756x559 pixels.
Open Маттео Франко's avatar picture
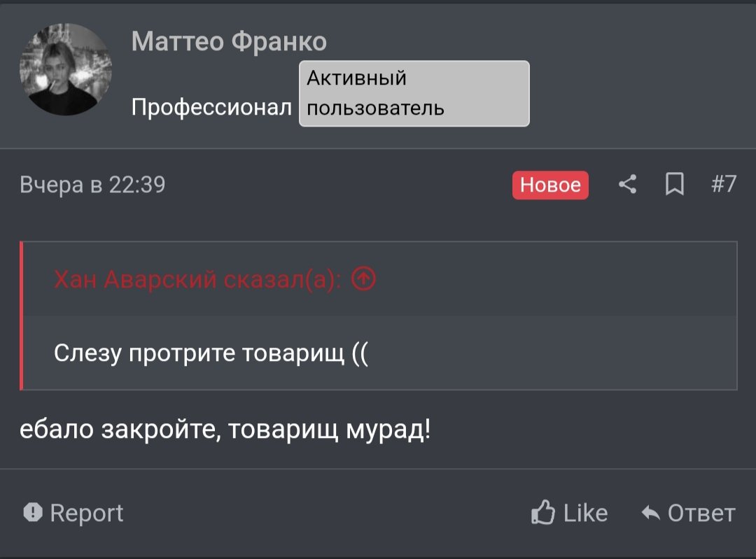pyautogui.click(x=66, y=69)
